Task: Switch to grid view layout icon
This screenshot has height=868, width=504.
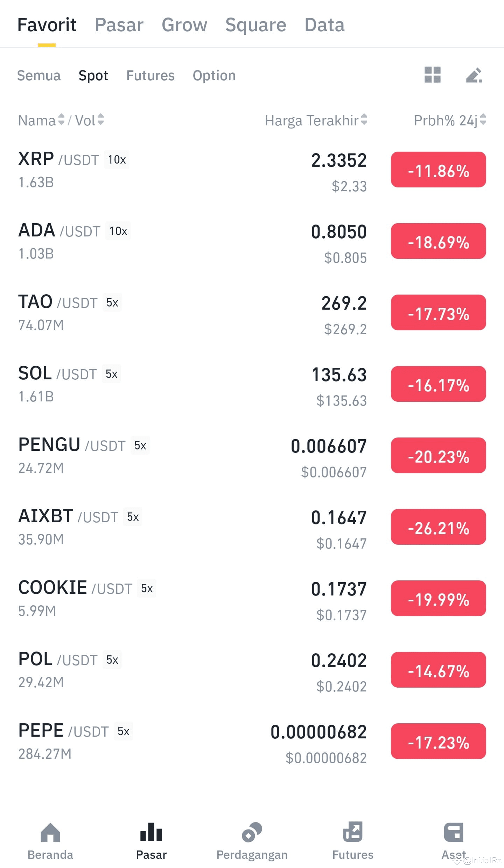Action: (x=432, y=75)
